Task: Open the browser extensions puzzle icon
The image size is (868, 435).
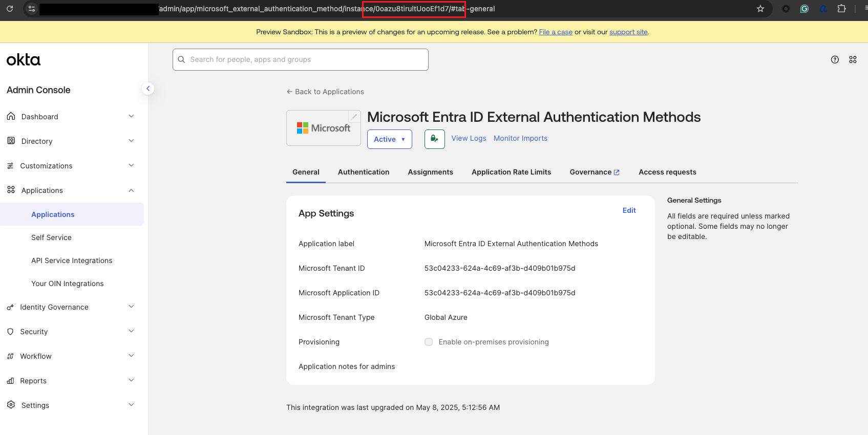Action: [x=841, y=9]
